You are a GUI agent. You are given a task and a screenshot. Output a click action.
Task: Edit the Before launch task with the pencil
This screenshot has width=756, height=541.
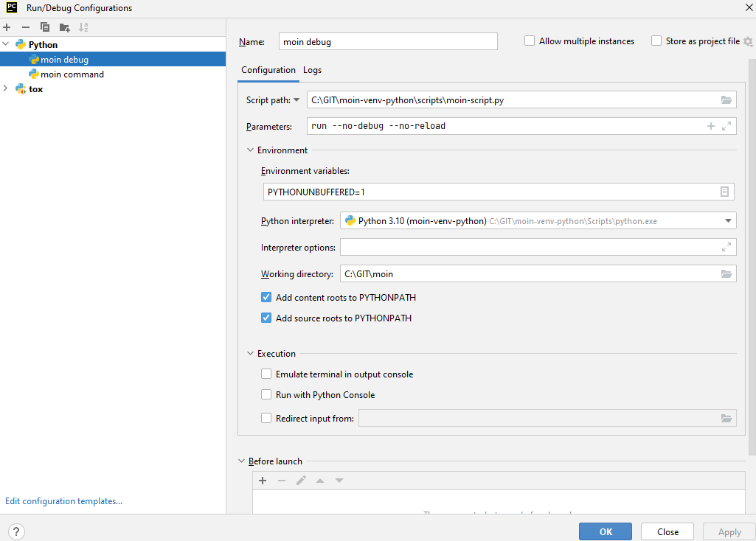302,481
